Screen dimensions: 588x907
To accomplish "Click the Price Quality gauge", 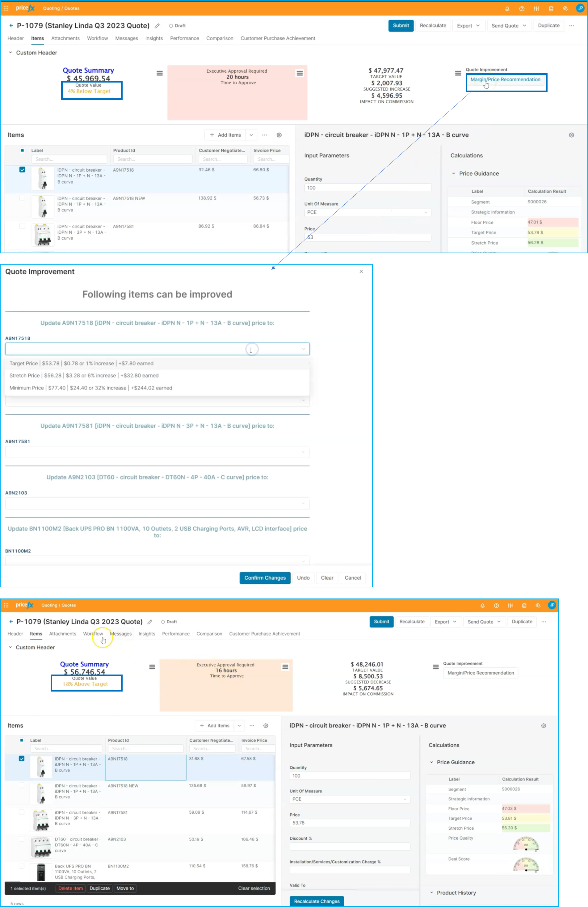I will (526, 844).
